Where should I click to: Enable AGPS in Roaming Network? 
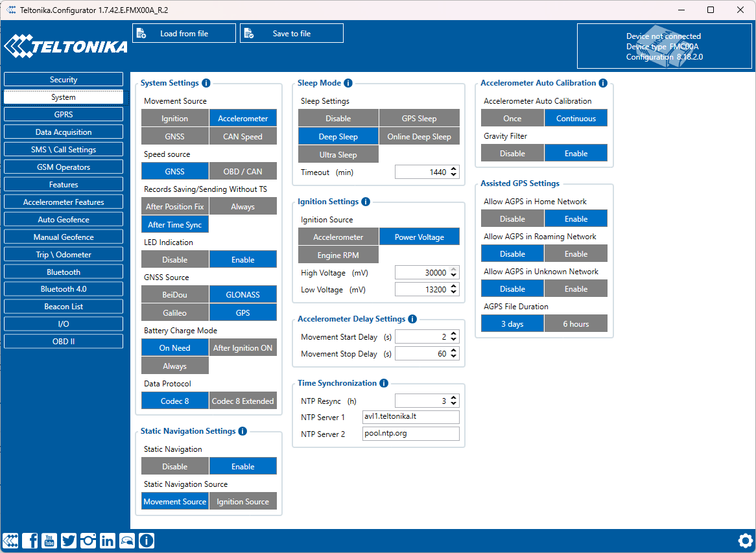(576, 253)
